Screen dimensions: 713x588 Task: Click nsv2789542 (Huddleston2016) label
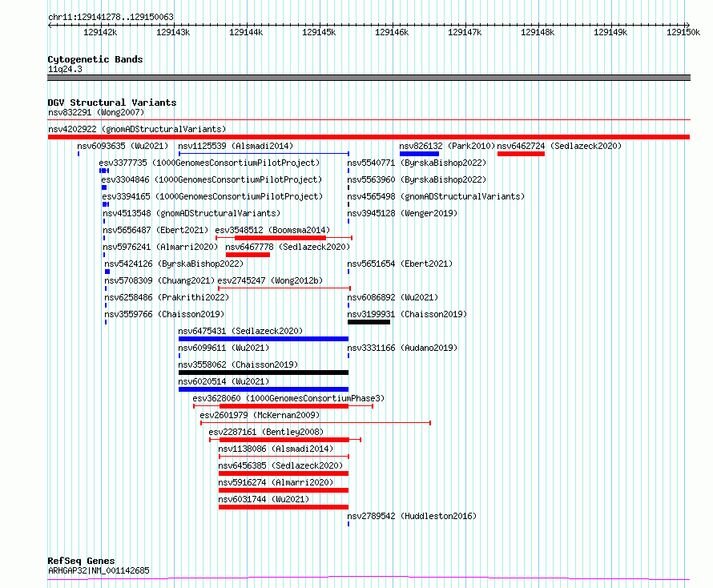coord(412,516)
